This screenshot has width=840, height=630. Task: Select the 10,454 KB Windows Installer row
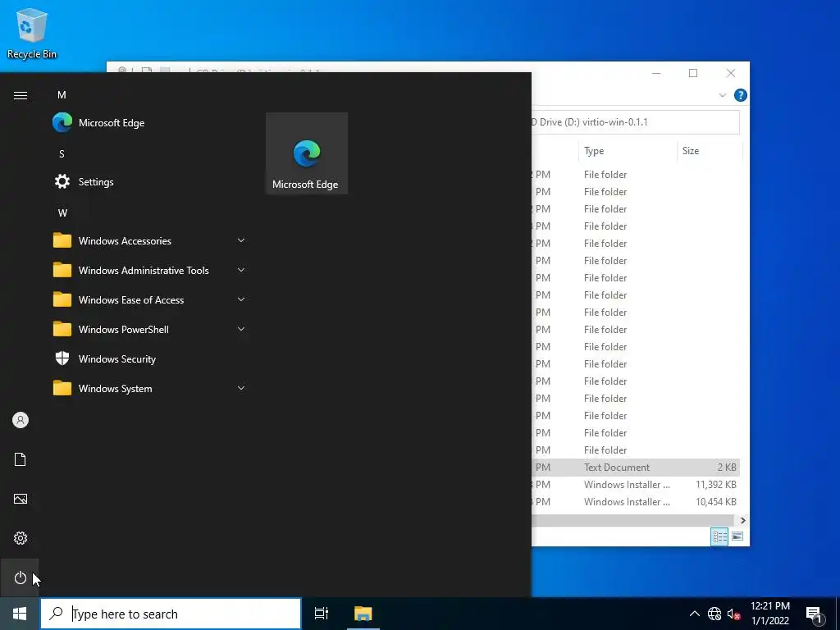coord(636,501)
